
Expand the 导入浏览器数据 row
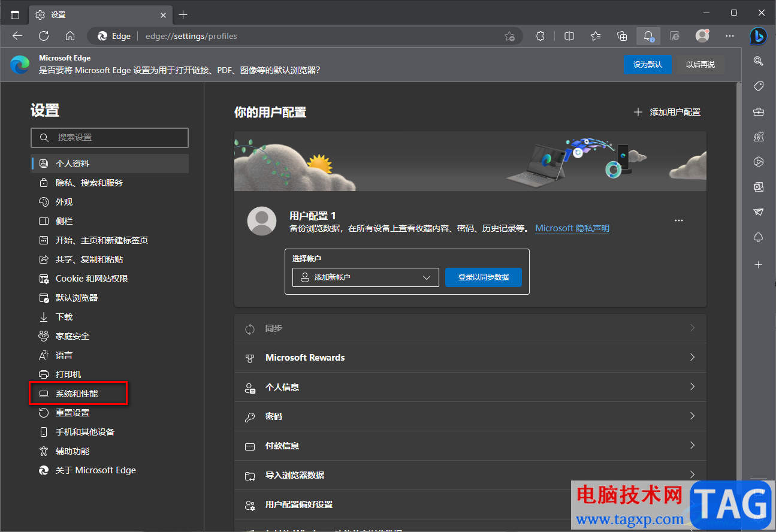point(470,475)
